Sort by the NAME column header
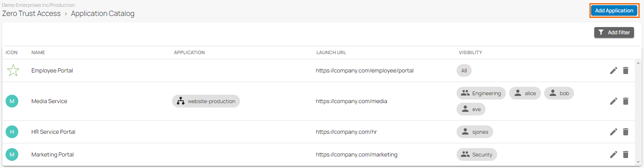Viewport: 644px width, 168px height. (x=38, y=53)
